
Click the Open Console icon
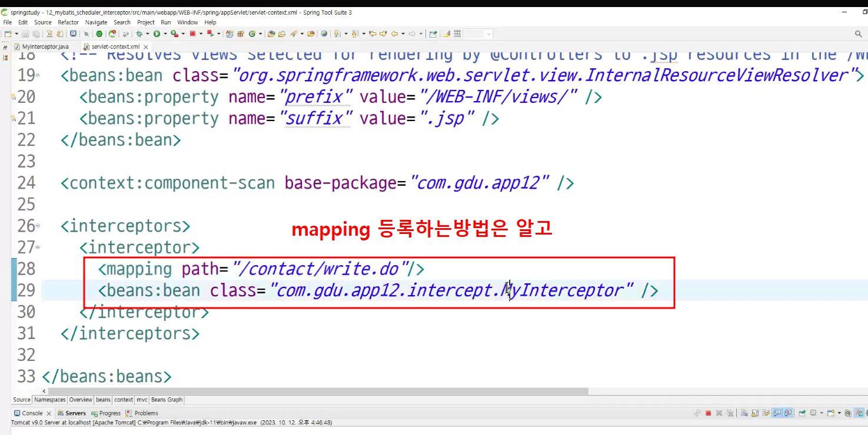(x=831, y=413)
